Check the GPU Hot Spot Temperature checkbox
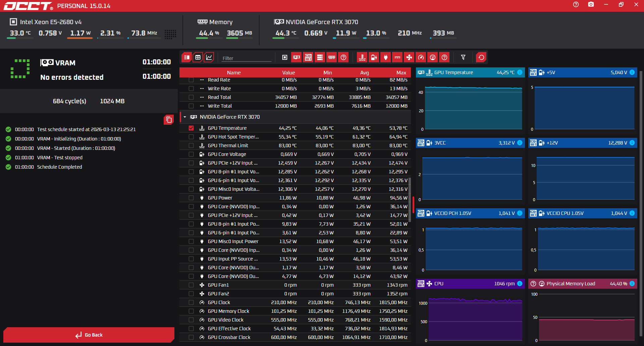644x346 pixels. 191,137
